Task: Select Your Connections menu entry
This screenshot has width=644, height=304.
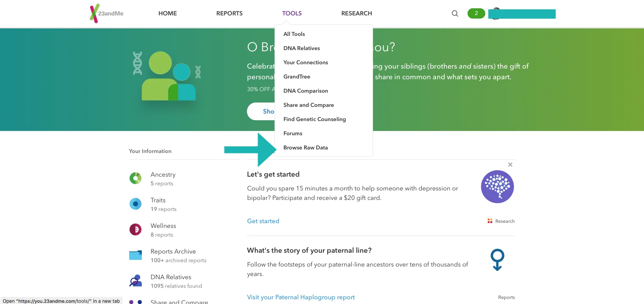Action: (x=306, y=62)
